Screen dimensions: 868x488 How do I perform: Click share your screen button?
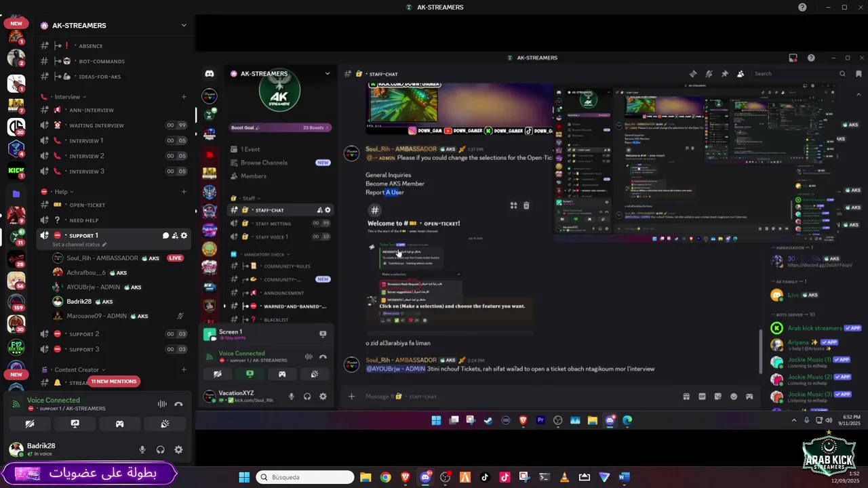tap(75, 424)
